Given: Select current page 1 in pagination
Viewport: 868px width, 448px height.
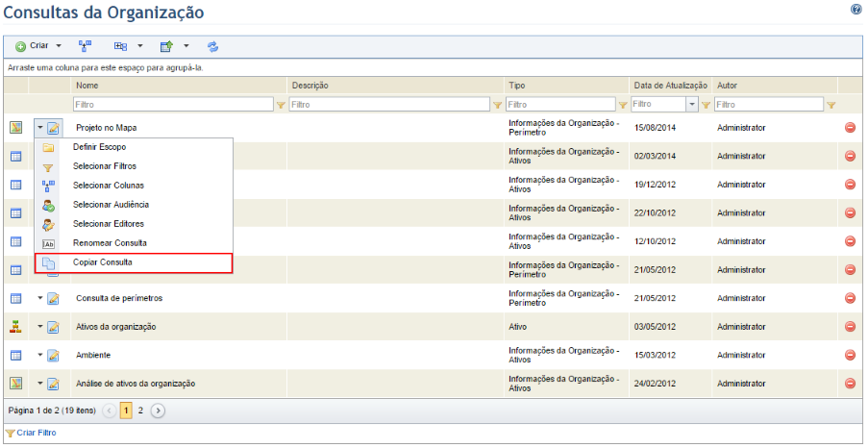Looking at the screenshot, I should pos(126,411).
